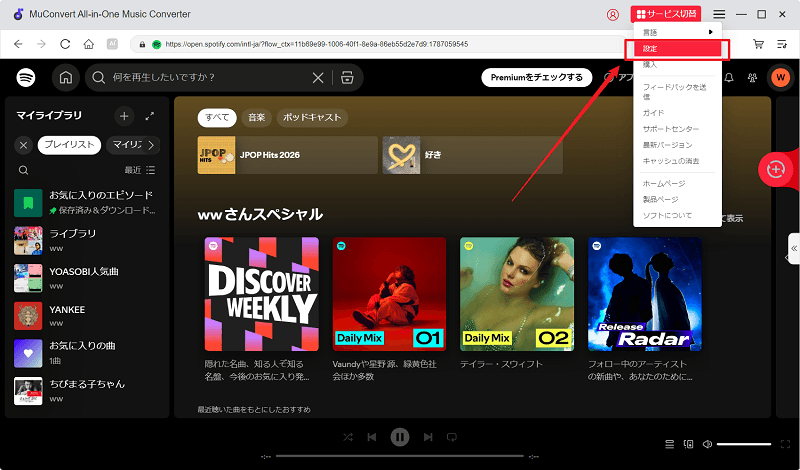The width and height of the screenshot is (800, 470).
Task: Open the notifications bell icon
Action: point(730,78)
